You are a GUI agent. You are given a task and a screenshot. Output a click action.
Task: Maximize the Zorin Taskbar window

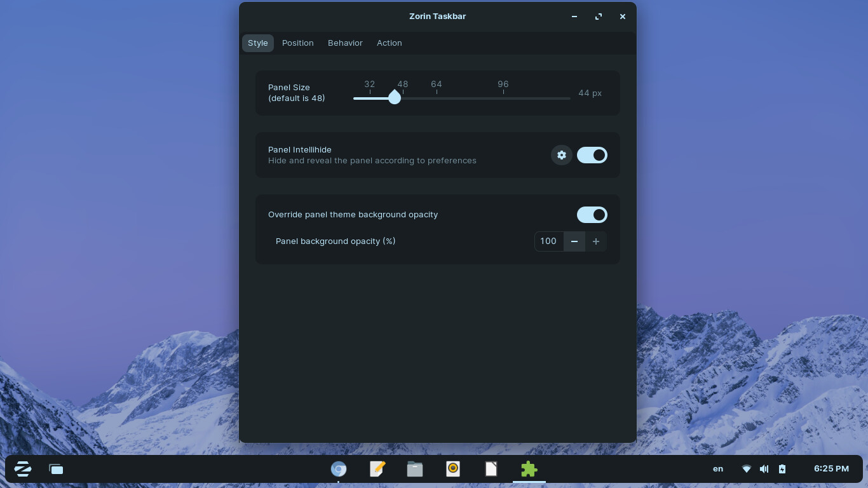point(599,17)
